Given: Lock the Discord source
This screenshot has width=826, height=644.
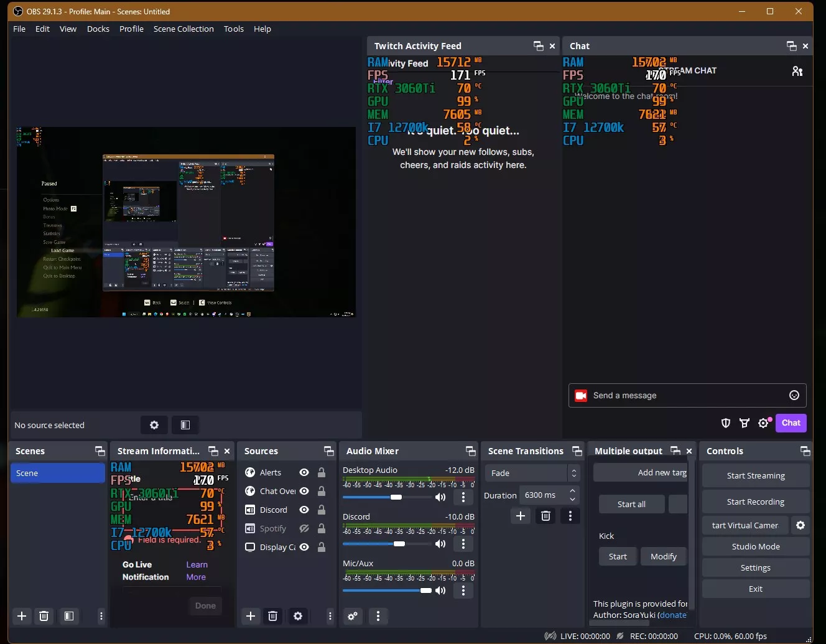Looking at the screenshot, I should 322,510.
